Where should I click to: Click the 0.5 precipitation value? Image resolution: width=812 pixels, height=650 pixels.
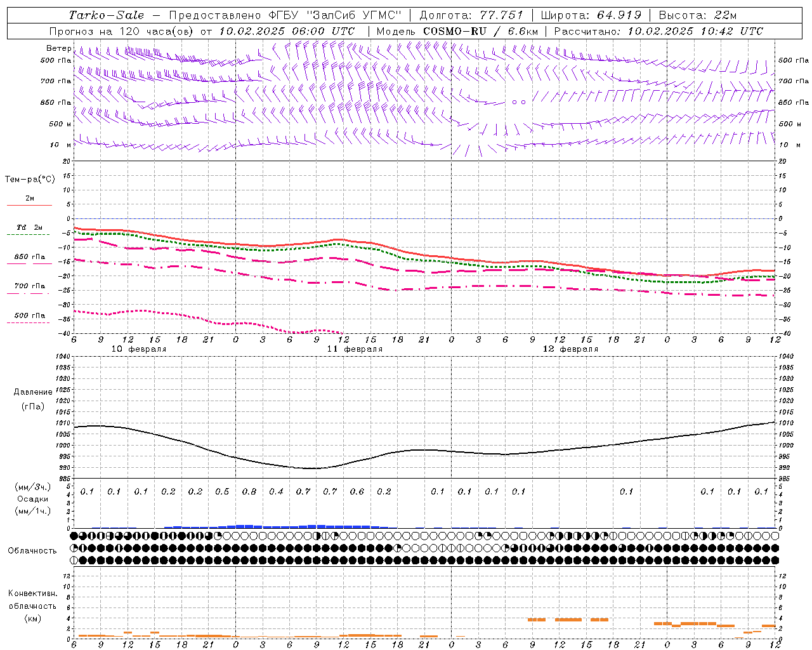222,492
